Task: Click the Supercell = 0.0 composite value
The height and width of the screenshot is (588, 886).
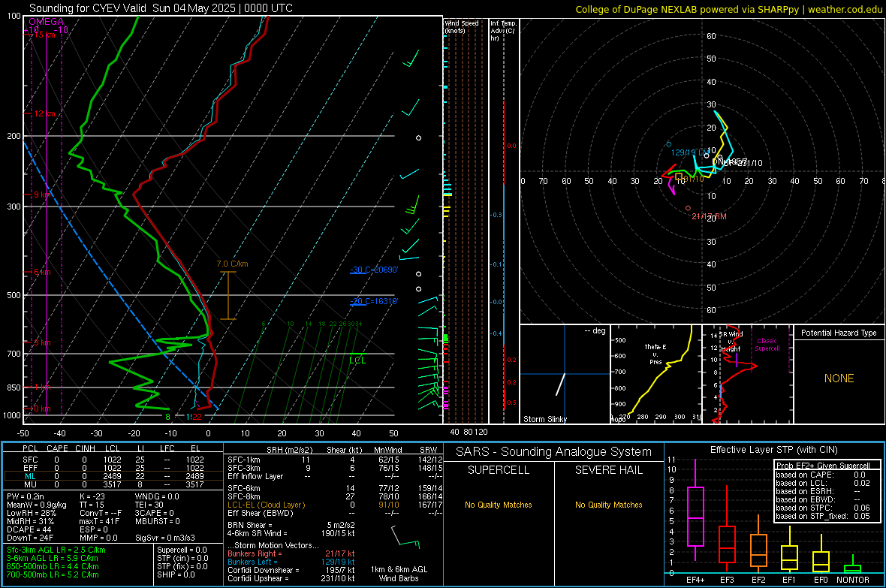Action: tap(182, 550)
